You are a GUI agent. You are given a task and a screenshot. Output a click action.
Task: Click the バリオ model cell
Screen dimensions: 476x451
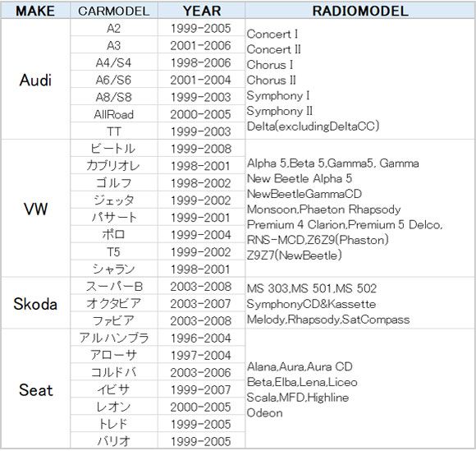(114, 440)
